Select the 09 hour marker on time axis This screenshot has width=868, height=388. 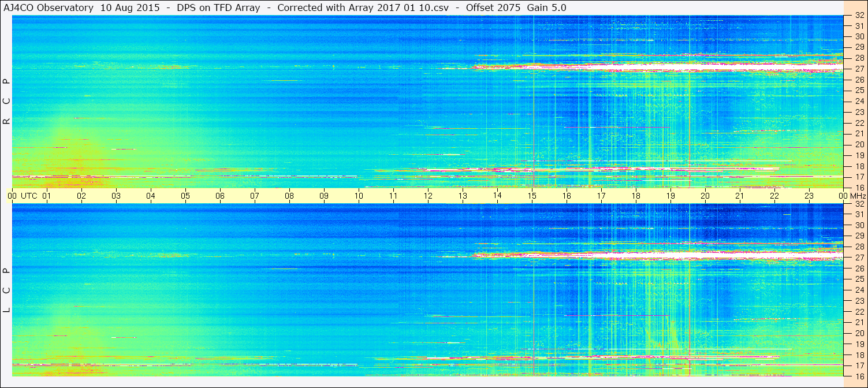324,196
